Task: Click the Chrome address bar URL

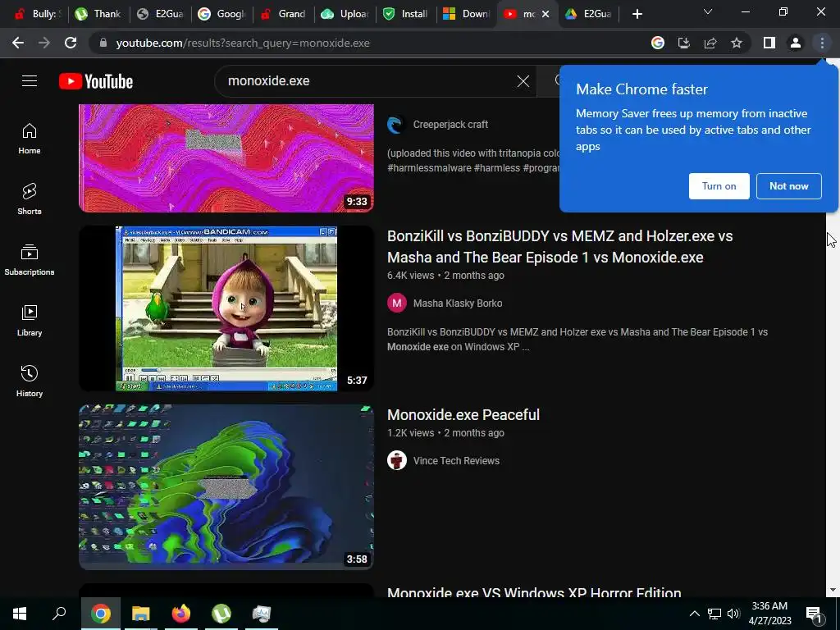Action: [243, 43]
